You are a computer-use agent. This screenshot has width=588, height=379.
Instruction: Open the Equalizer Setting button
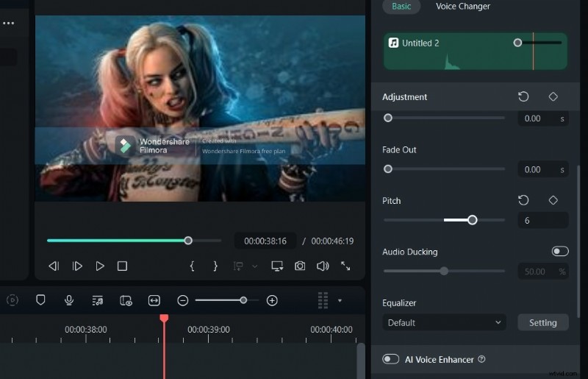point(542,322)
